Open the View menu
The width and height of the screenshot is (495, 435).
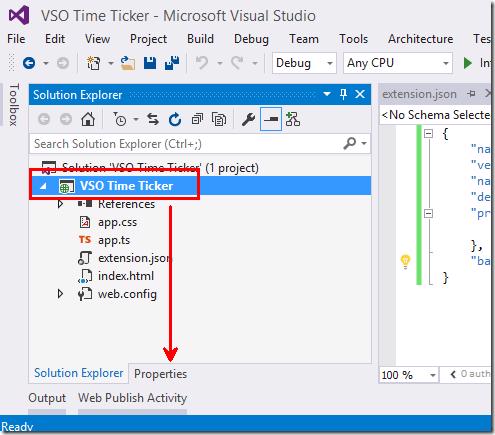pyautogui.click(x=97, y=39)
